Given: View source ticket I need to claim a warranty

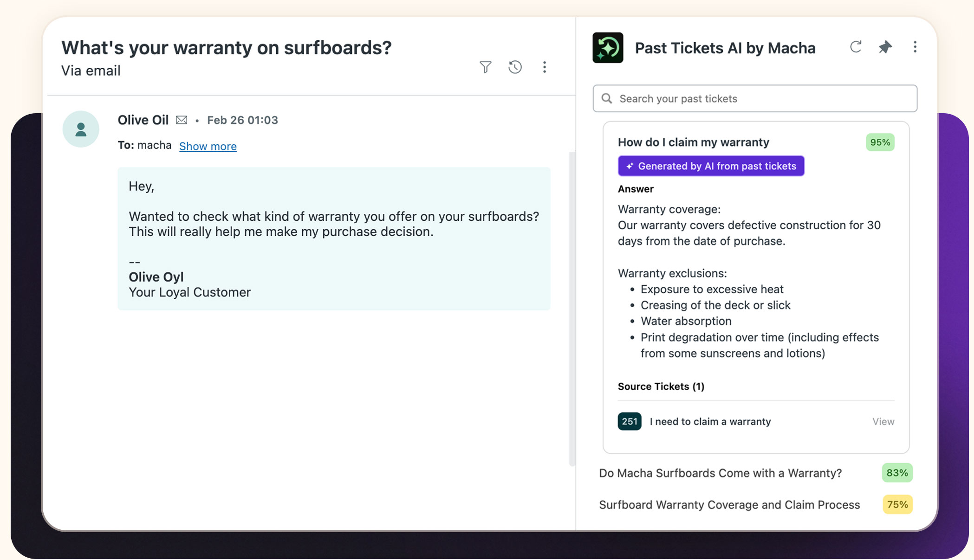Looking at the screenshot, I should coord(883,421).
